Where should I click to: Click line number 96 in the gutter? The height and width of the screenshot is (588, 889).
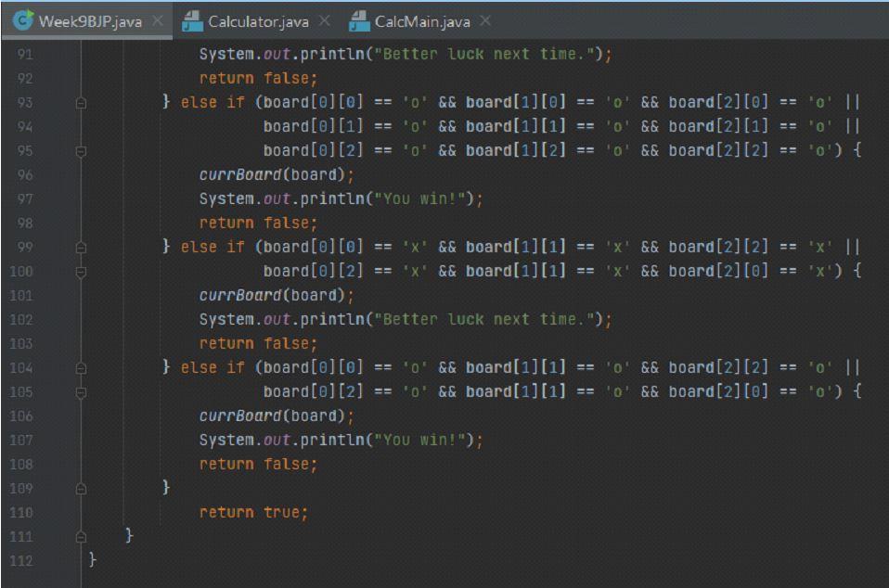pos(25,175)
